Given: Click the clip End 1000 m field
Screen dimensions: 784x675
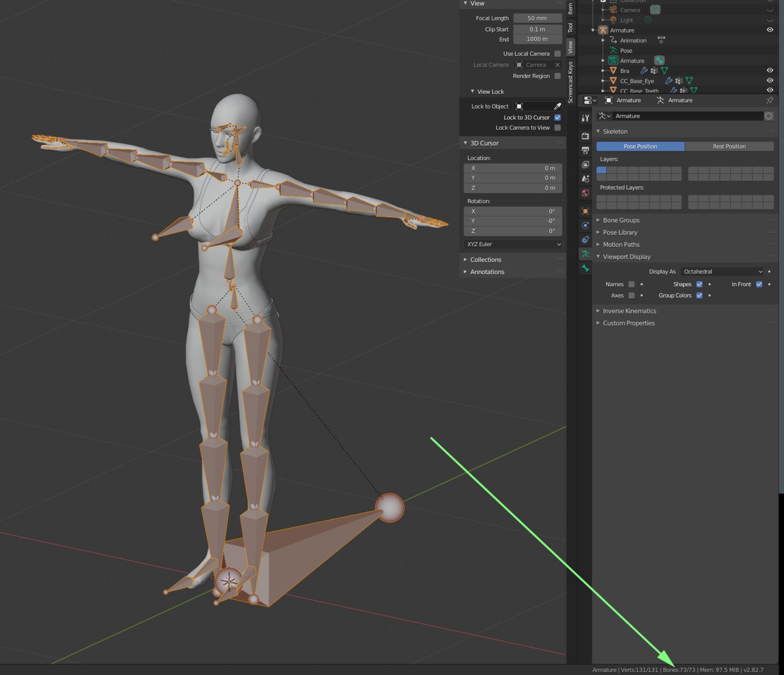Looking at the screenshot, I should tap(537, 39).
